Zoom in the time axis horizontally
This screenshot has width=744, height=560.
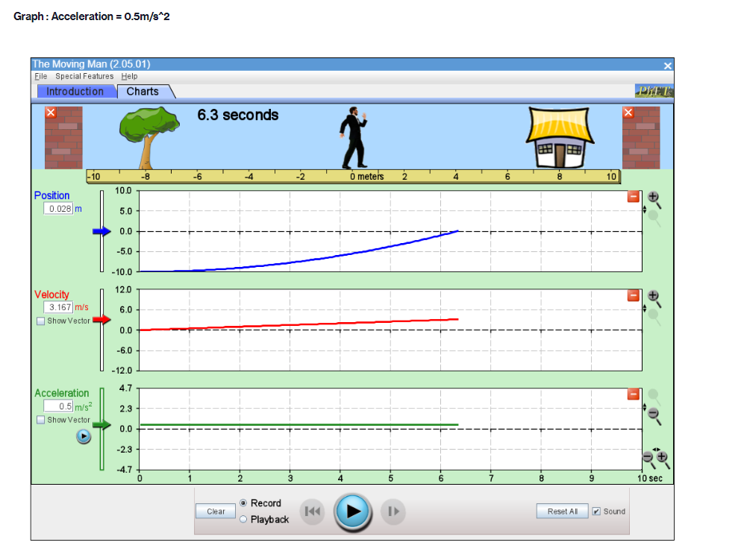[x=662, y=456]
